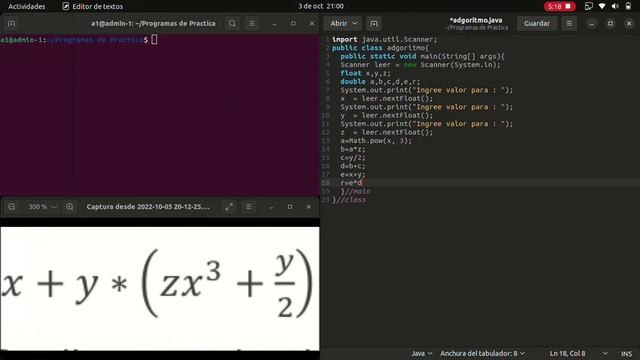640x360 pixels.
Task: Close the terminal window
Action: (312, 24)
